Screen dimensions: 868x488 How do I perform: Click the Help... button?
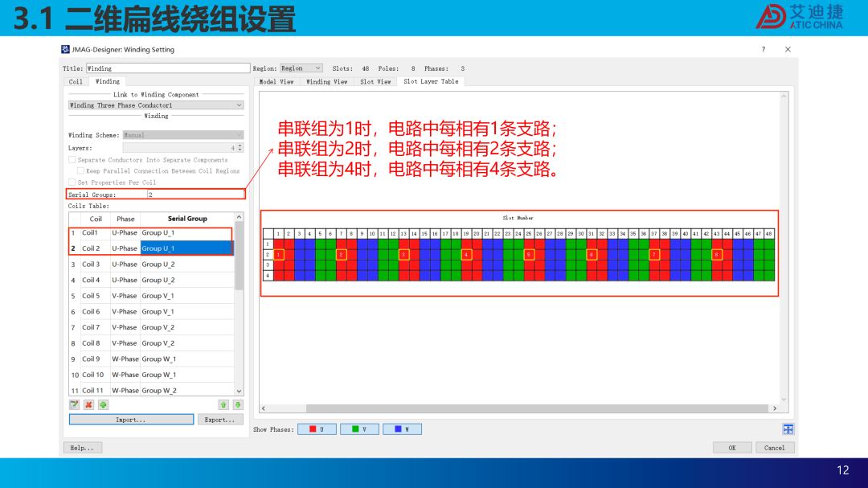point(82,448)
